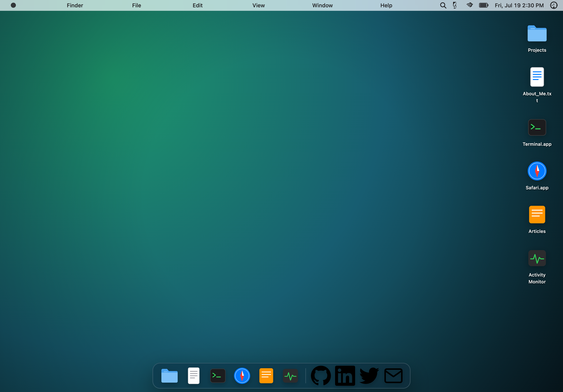Open Activity Monitor pulse icon in the dock
The width and height of the screenshot is (563, 392).
(x=290, y=376)
